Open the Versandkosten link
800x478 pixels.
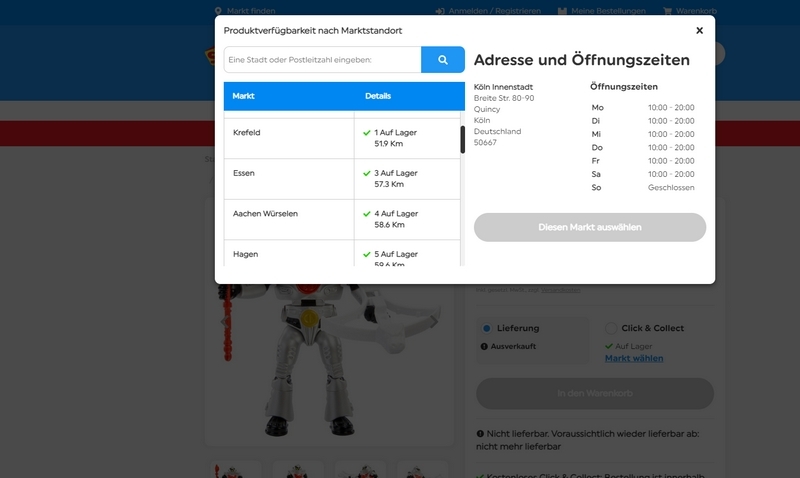[x=560, y=290]
